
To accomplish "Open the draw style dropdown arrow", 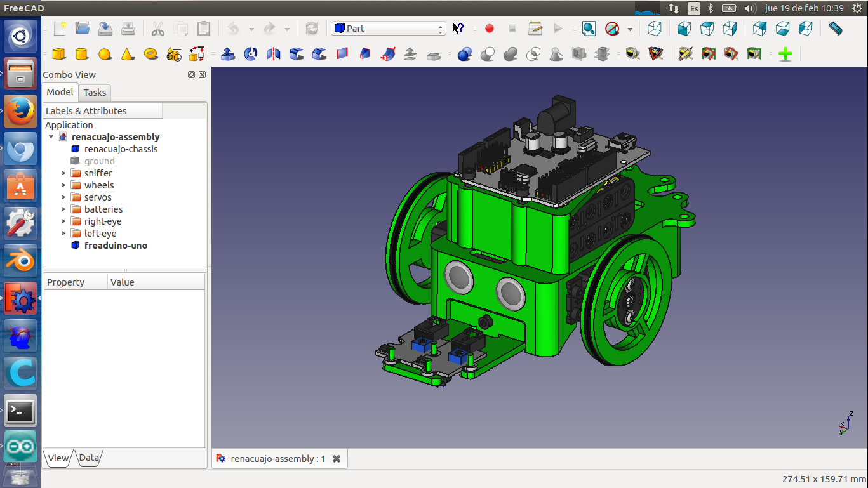I will pos(630,29).
